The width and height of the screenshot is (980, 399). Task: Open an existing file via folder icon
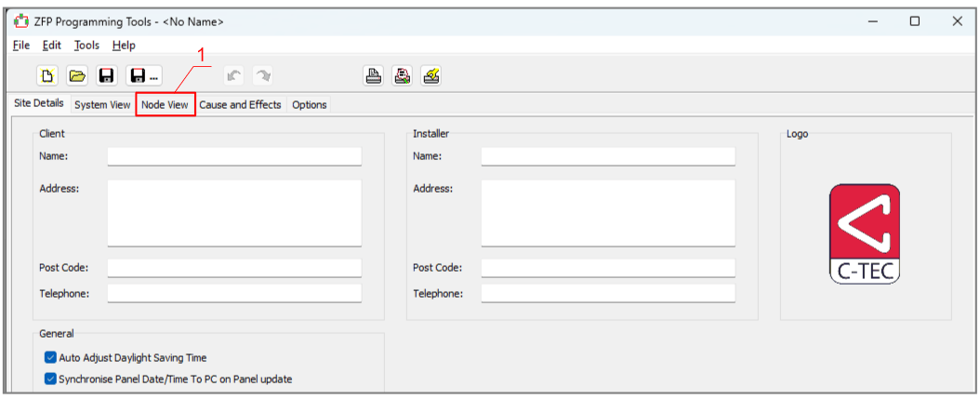coord(77,76)
